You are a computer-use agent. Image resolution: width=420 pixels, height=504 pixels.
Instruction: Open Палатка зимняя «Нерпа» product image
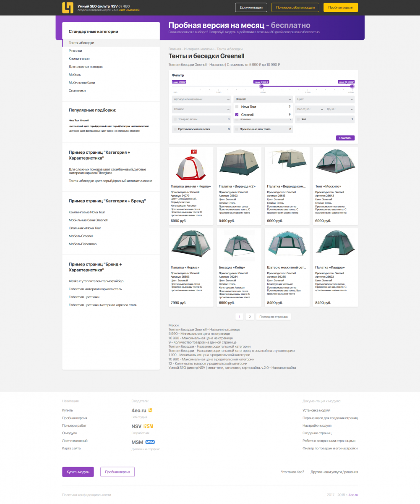click(x=191, y=164)
